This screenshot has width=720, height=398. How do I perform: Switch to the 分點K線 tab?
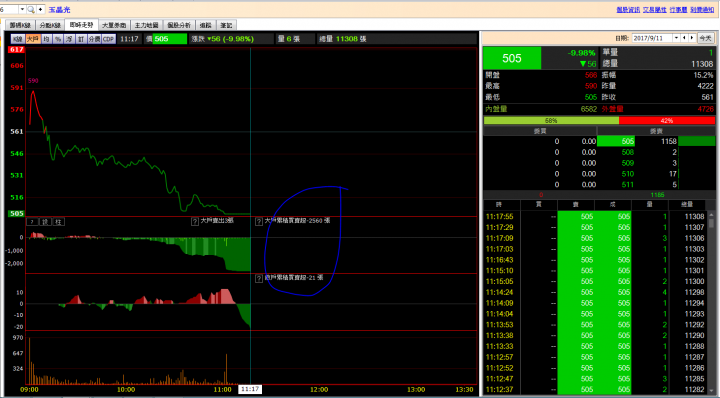coord(50,25)
